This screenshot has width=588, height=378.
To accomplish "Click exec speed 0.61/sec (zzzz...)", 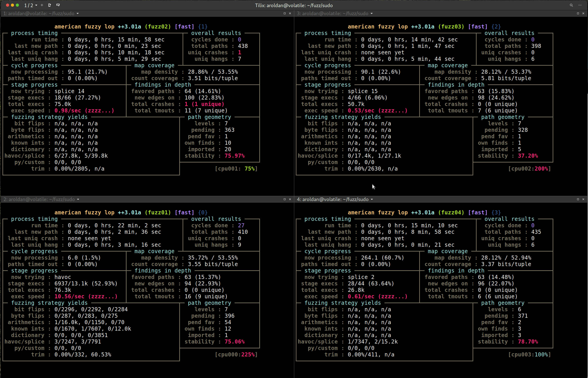I will (378, 297).
